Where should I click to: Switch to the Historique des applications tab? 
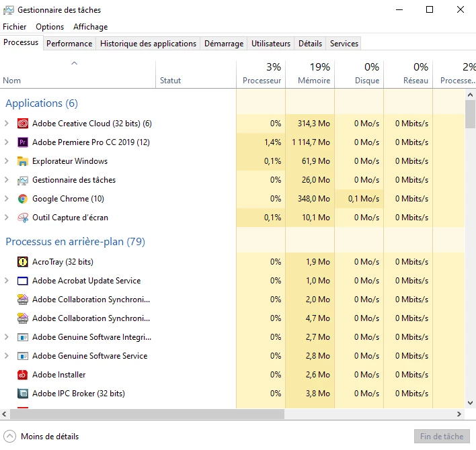[x=148, y=44]
